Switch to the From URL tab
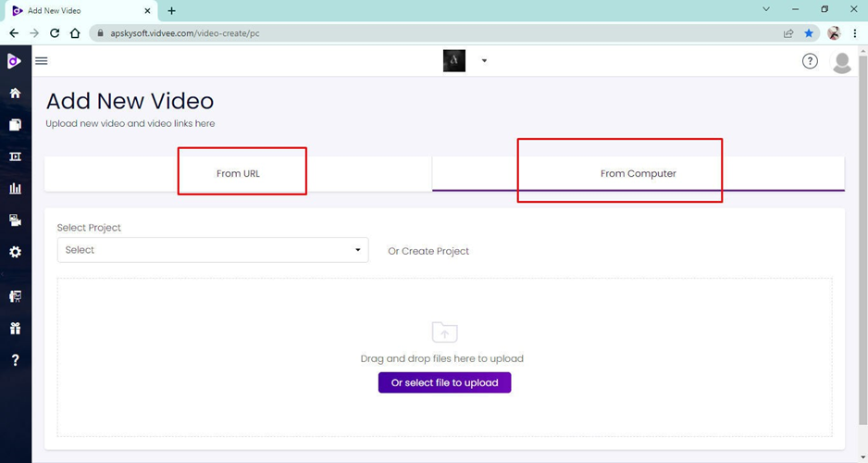Viewport: 868px width, 463px height. [x=238, y=174]
